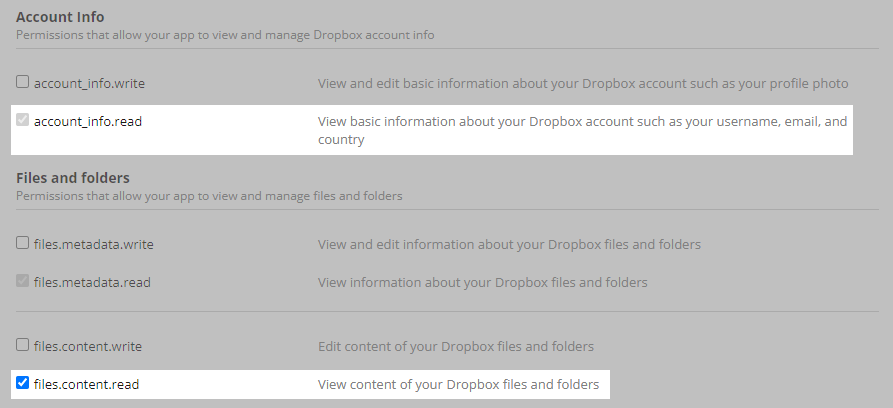893x408 pixels.
Task: Click the files.metadata.read label text
Action: (92, 283)
